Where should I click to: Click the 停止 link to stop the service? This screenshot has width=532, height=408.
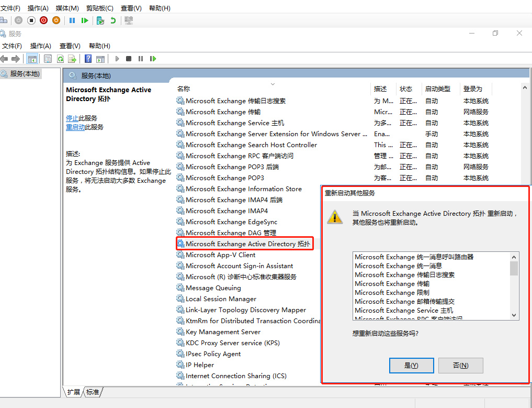coord(72,118)
